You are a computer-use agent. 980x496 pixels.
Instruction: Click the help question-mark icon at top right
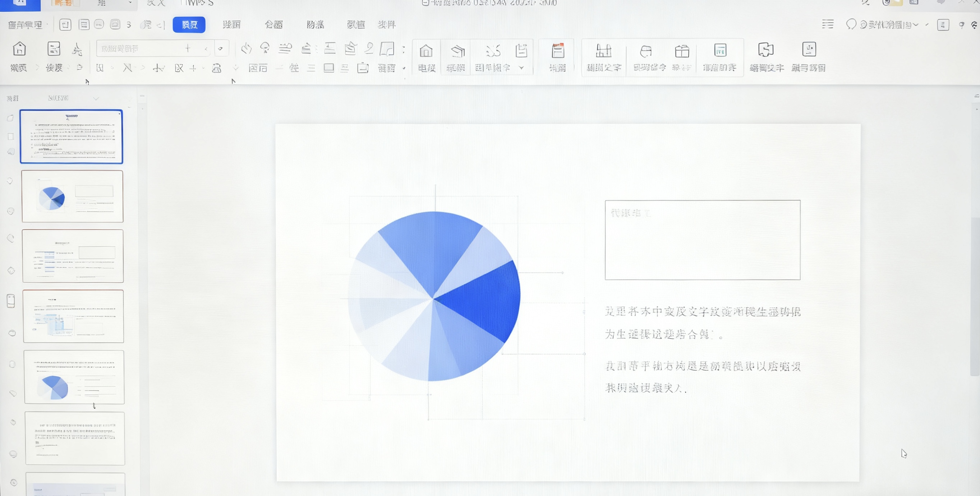point(961,26)
